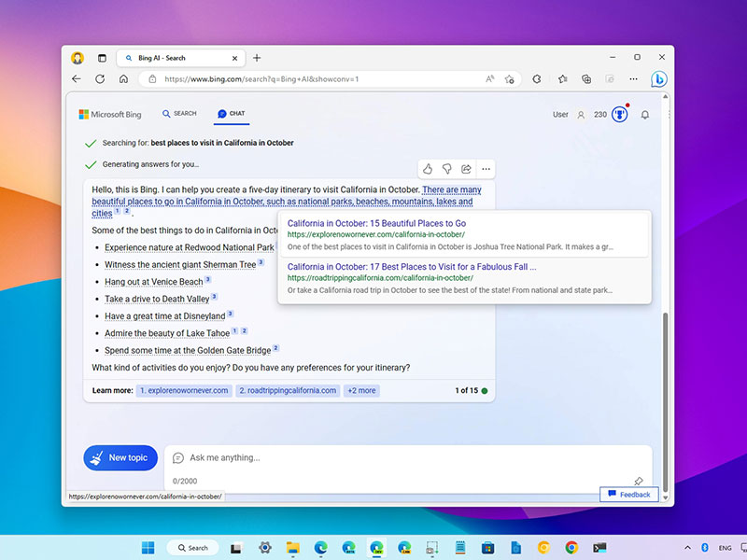
Task: Open Terminal on the taskbar
Action: pyautogui.click(x=599, y=548)
